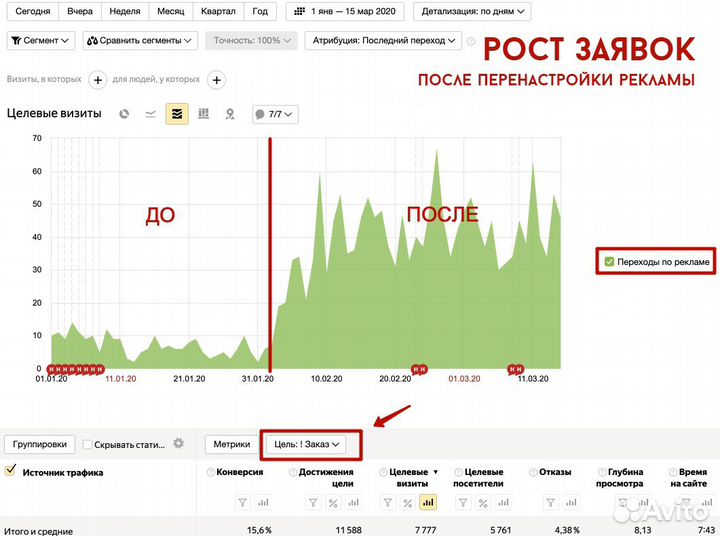Toggle the Переходы по рекламе legend checkbox
This screenshot has height=536, width=720.
click(609, 261)
